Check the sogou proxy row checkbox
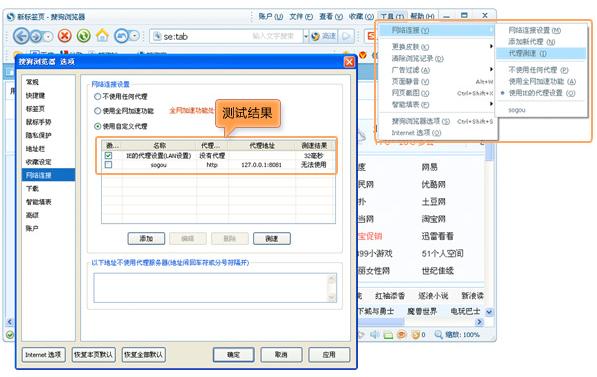This screenshot has width=597, height=377. coord(109,165)
